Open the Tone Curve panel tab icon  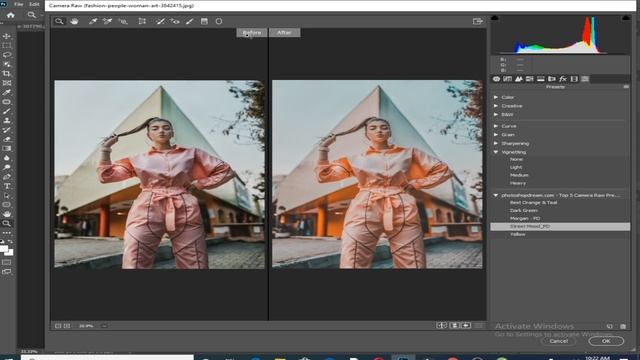tap(507, 79)
